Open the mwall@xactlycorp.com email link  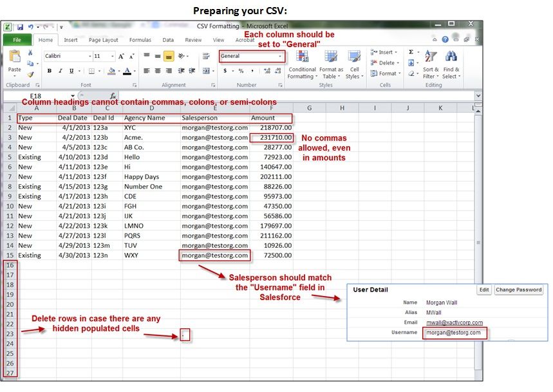455,322
